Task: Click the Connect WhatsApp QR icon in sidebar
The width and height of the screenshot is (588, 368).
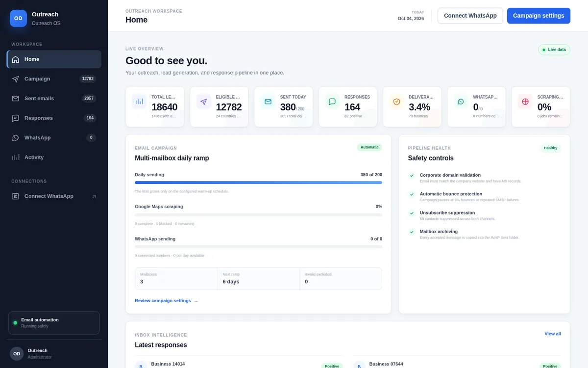Action: click(16, 196)
